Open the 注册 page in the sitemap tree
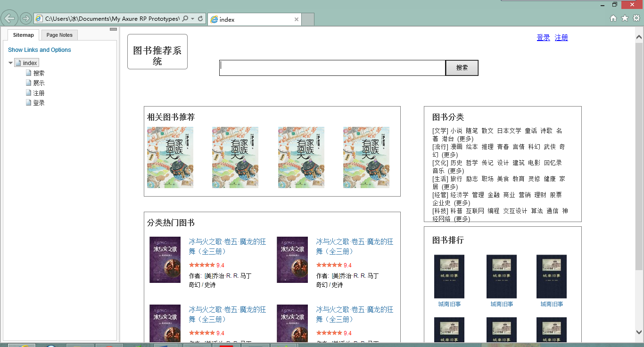Viewport: 644px width, 347px height. pyautogui.click(x=39, y=93)
